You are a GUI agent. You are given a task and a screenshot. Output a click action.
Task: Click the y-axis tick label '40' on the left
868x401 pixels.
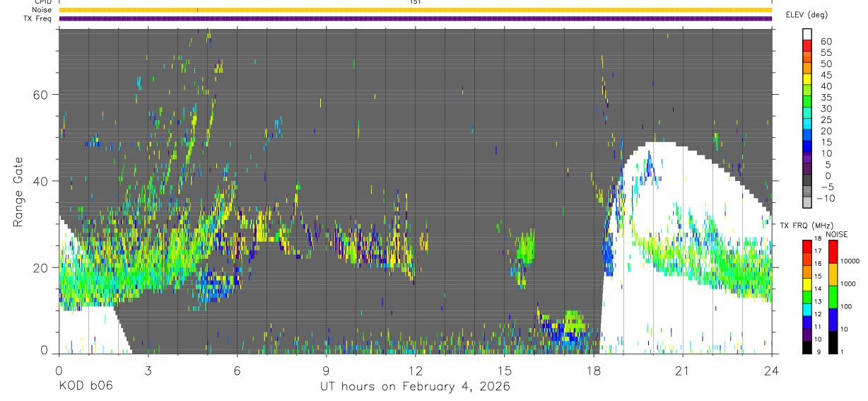click(x=41, y=181)
